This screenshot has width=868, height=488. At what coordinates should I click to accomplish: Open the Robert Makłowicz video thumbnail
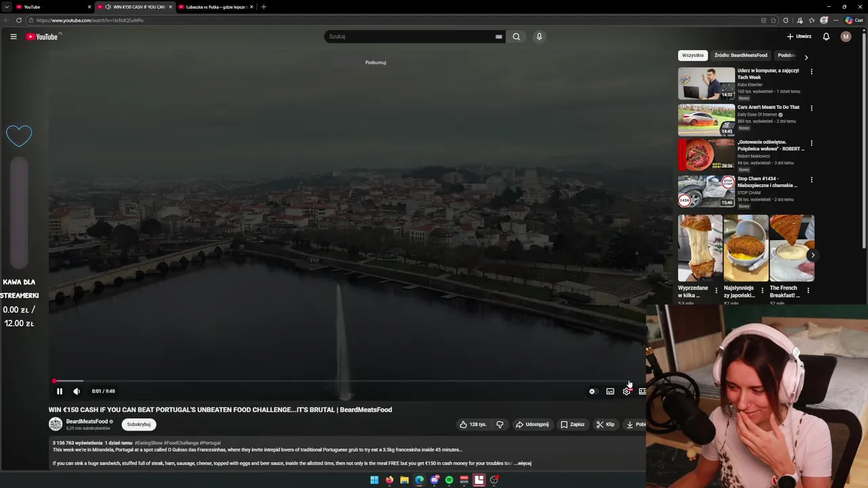707,155
